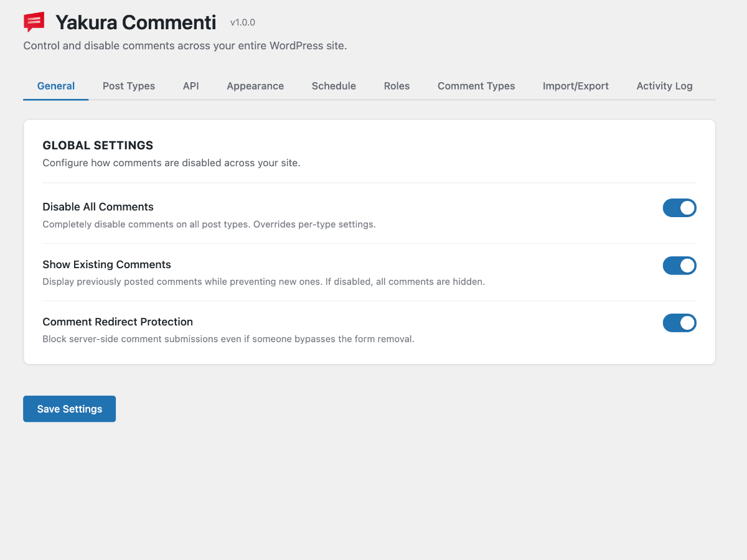Click the red speech bubble plugin logo
The width and height of the screenshot is (747, 560).
click(33, 21)
